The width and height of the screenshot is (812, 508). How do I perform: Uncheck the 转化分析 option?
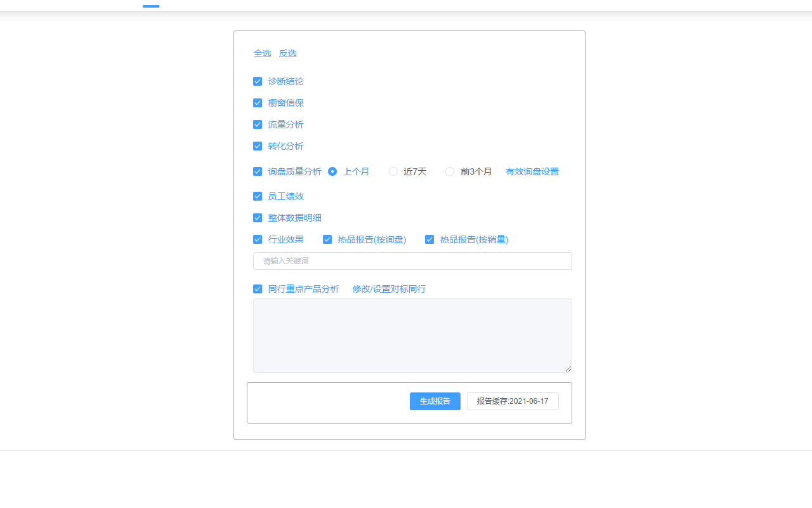[258, 146]
